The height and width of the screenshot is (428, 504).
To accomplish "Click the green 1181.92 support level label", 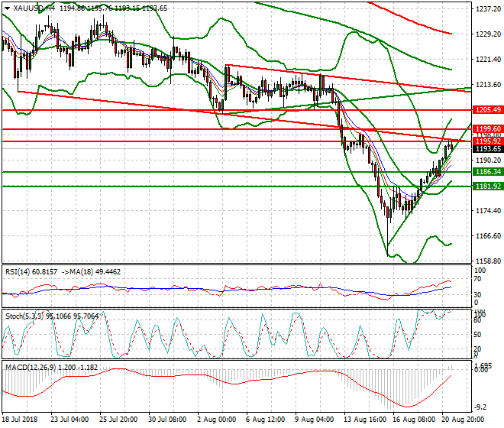I will tap(488, 186).
